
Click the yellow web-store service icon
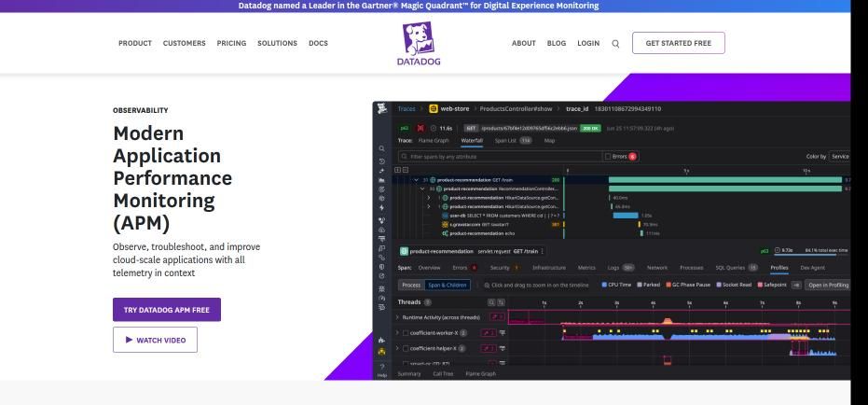point(434,108)
